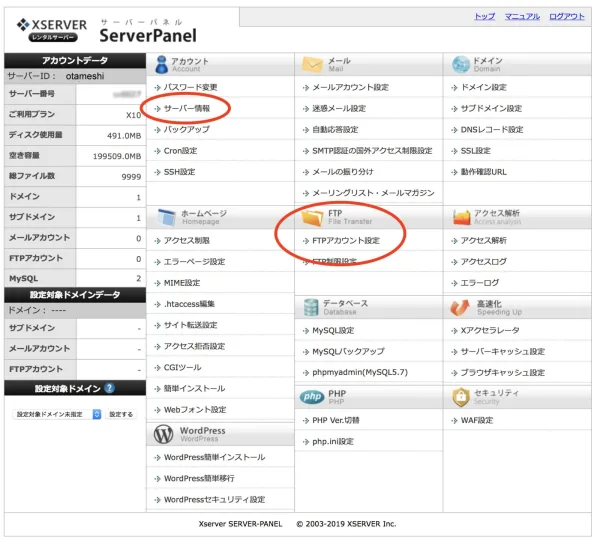Viewport: 600px width, 542px height.
Task: Click the Database cylinder icon
Action: point(311,307)
